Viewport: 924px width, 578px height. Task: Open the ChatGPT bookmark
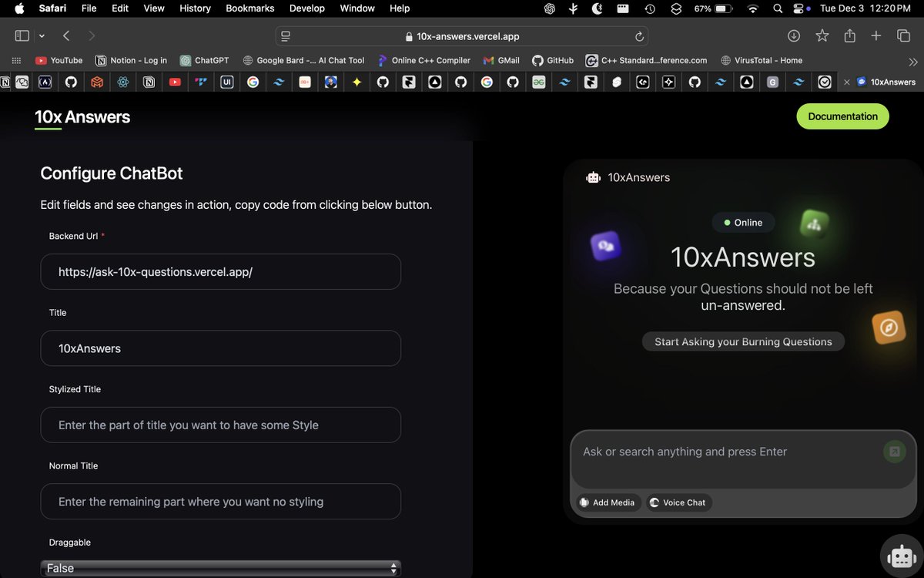click(x=205, y=60)
